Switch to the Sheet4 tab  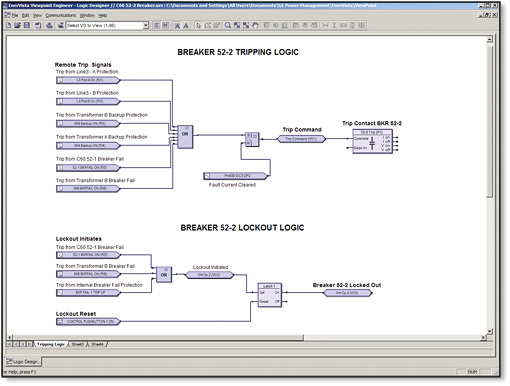97,344
